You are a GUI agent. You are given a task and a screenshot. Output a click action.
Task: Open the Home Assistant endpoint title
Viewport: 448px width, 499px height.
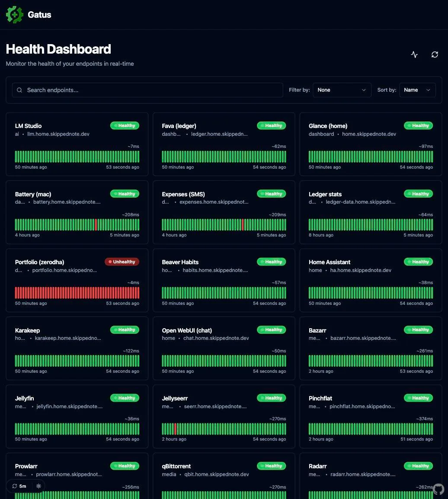[x=330, y=262]
